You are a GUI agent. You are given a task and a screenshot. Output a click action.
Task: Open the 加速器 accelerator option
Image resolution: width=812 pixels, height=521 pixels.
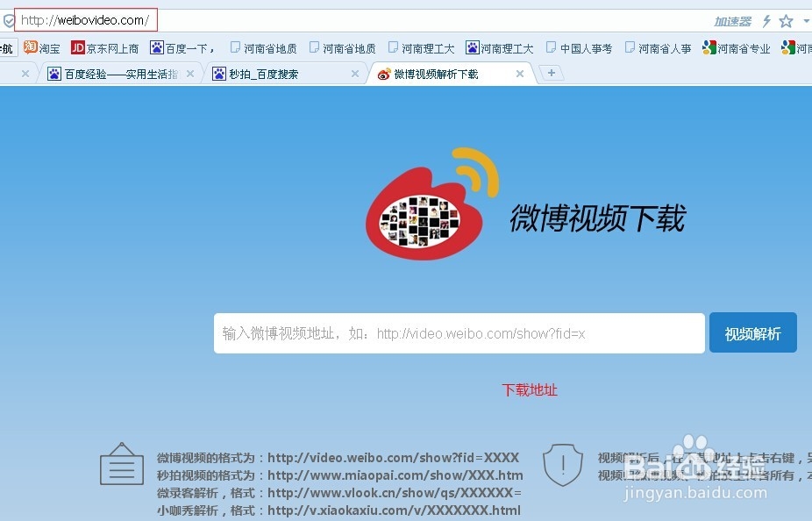tap(732, 21)
